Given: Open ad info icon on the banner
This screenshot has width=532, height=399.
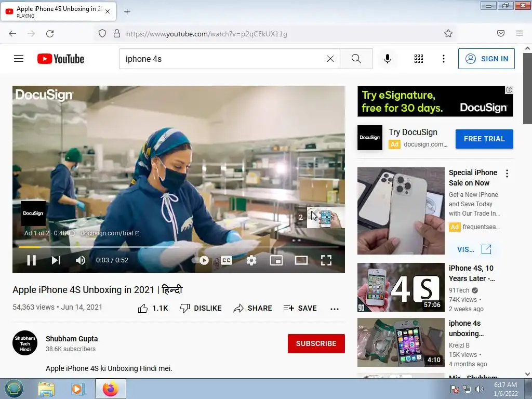Looking at the screenshot, I should pos(509,90).
